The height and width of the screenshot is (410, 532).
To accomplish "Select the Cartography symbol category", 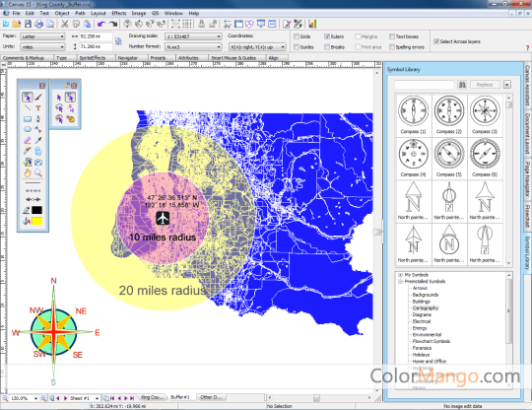I will pyautogui.click(x=426, y=308).
